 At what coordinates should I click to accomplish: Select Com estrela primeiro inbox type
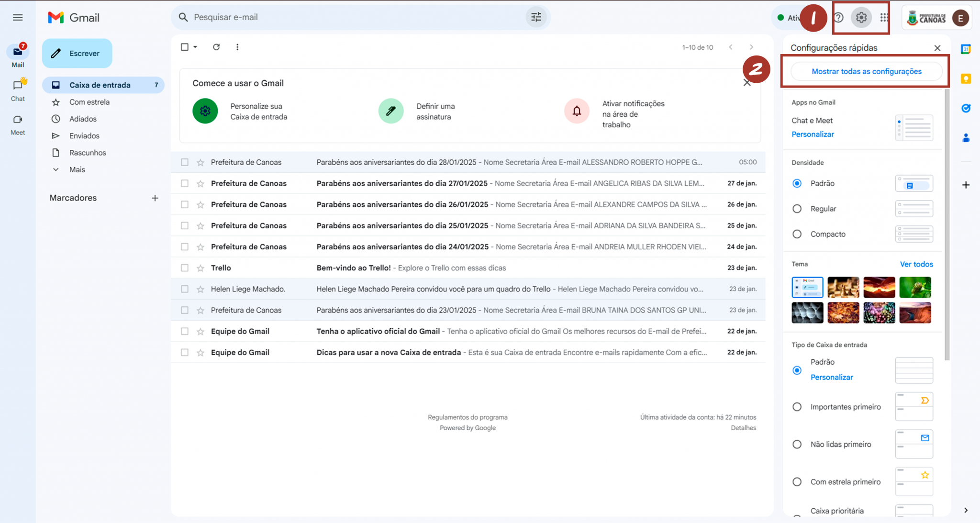point(797,482)
